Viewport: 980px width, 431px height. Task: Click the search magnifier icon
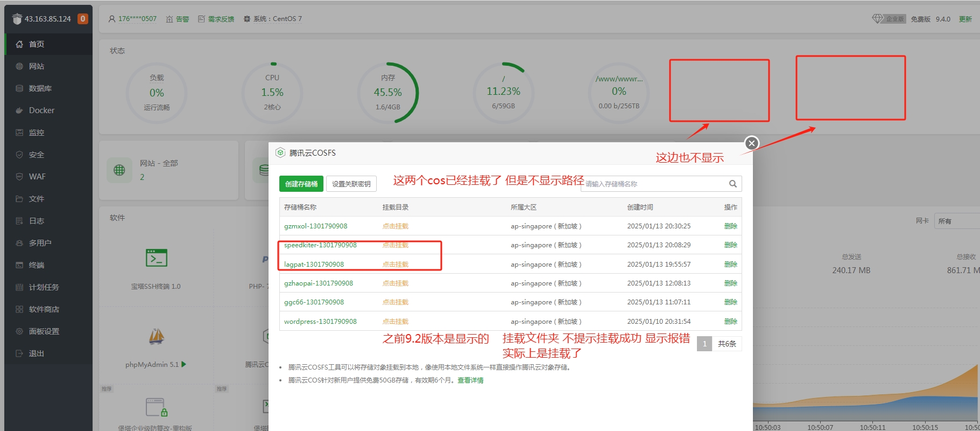(733, 184)
